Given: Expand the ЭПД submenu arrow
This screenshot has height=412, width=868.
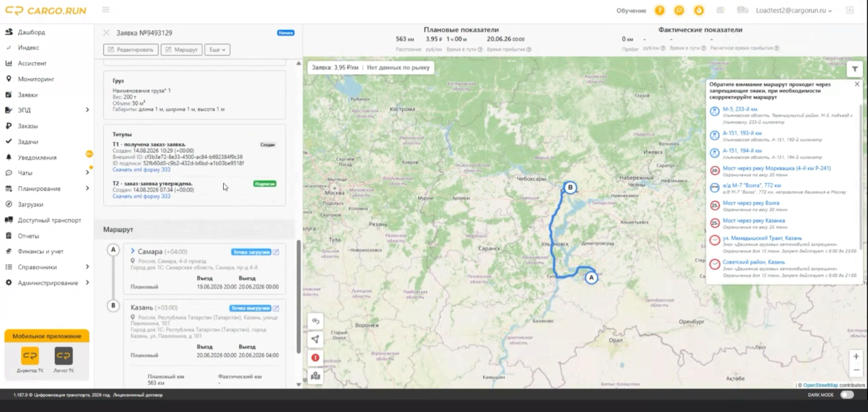Looking at the screenshot, I should [x=87, y=110].
